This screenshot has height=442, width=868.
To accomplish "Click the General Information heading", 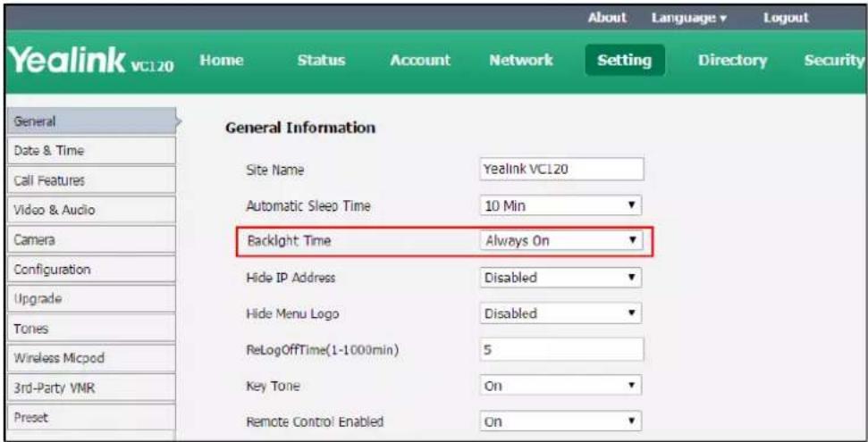I will point(300,128).
